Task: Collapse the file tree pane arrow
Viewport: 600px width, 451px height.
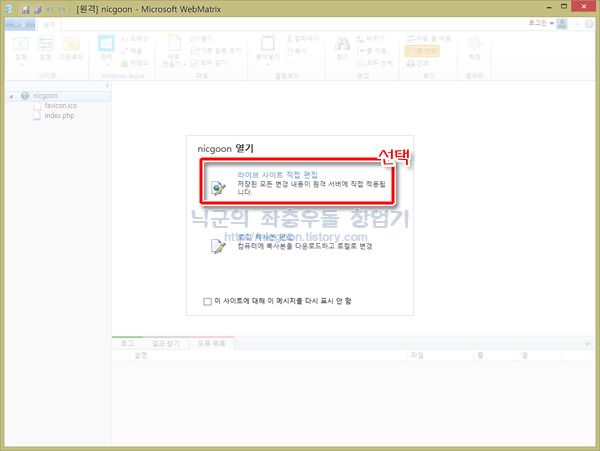Action: coord(107,86)
